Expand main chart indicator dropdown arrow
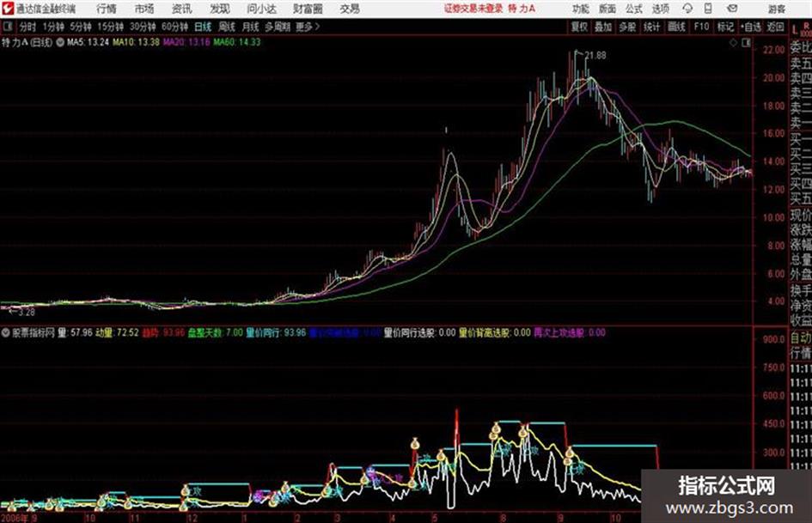 click(59, 42)
